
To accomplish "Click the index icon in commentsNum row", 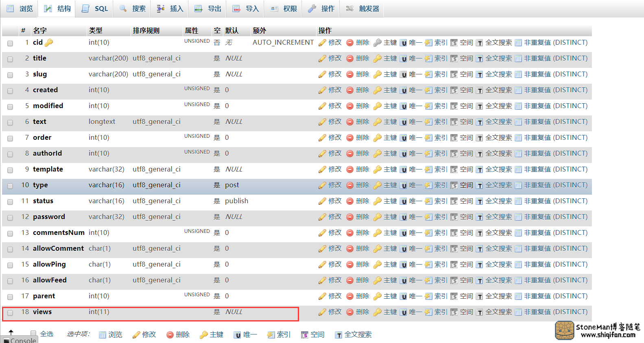I will coord(429,233).
